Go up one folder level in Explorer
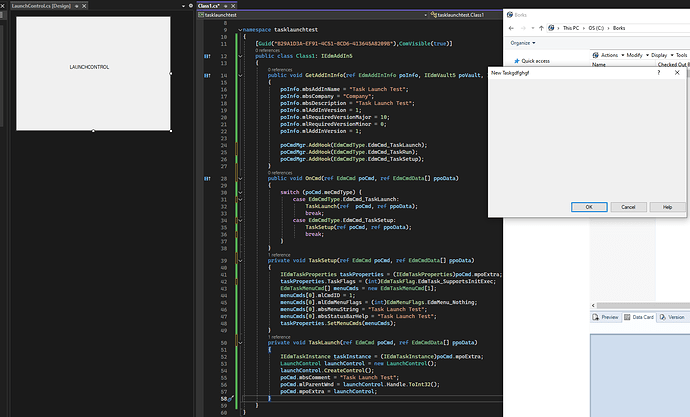The height and width of the screenshot is (417, 690). click(x=541, y=28)
